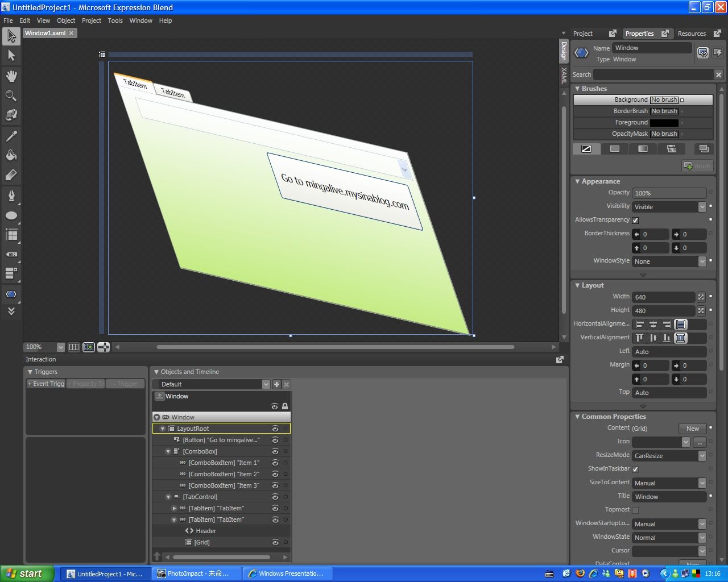Switch to Events view icon
Screen dimensions: 728x582
(718, 53)
